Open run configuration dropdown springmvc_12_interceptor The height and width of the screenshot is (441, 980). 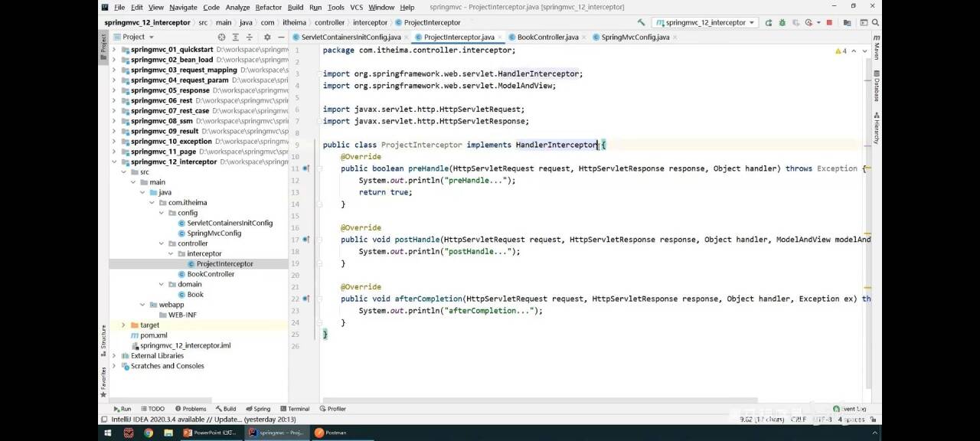coord(705,22)
